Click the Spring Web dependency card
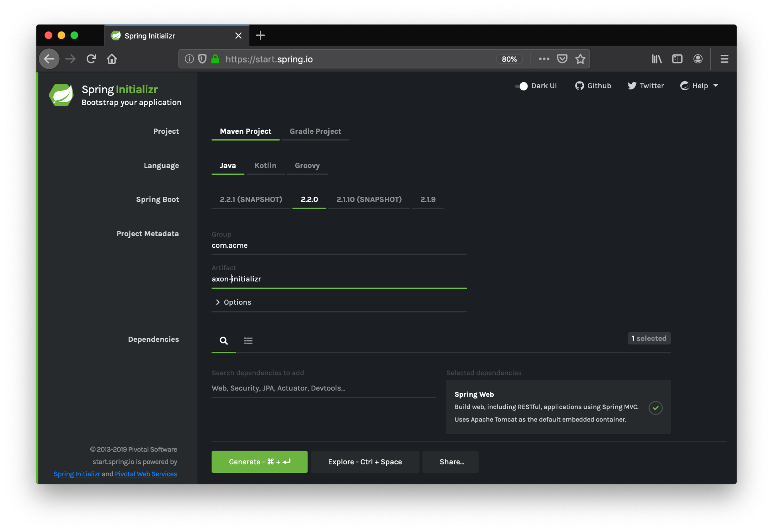The width and height of the screenshot is (773, 532). (558, 407)
